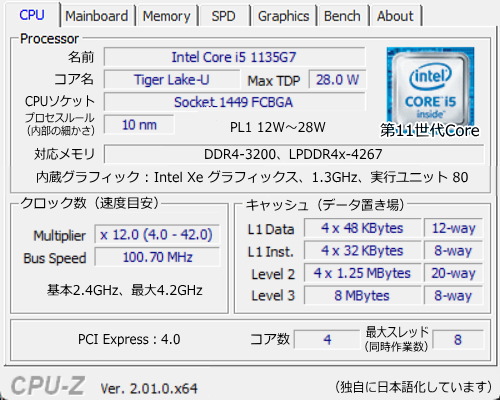Screen dimensions: 500x400
Task: Select the Bench tab
Action: tap(342, 16)
